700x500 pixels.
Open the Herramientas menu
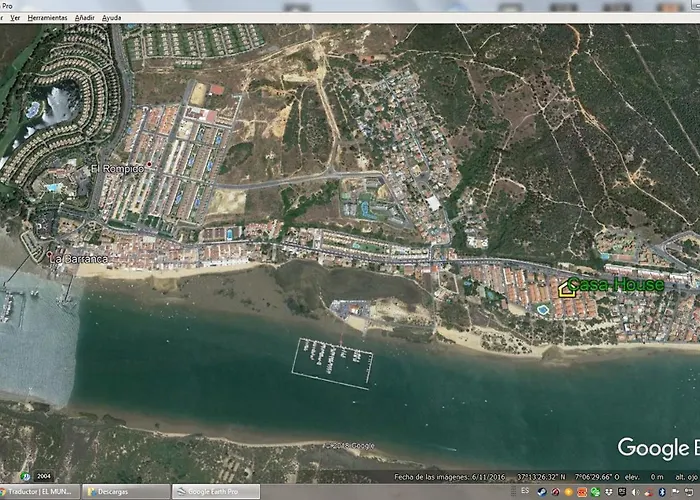47,18
